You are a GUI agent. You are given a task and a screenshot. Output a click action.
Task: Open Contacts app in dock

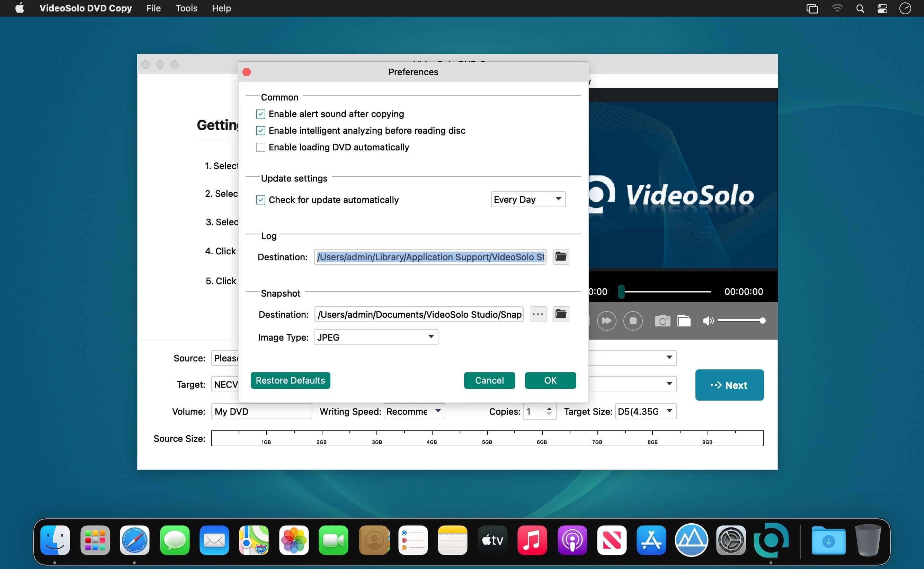click(374, 540)
